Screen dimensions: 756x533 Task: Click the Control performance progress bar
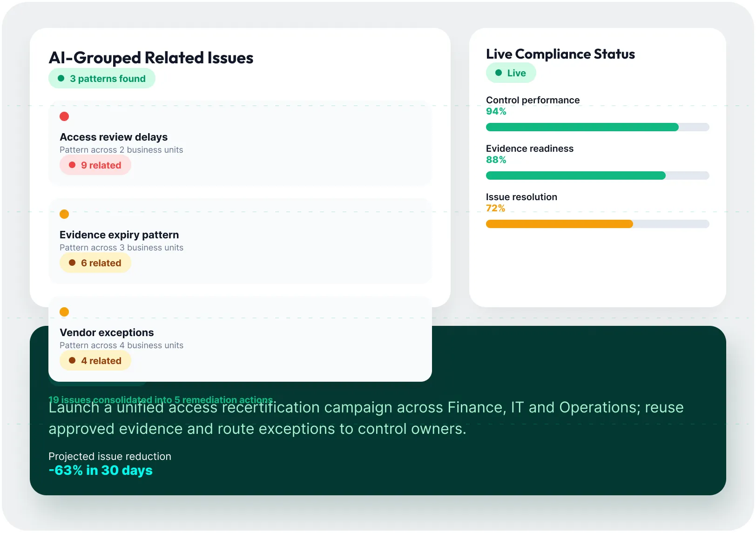(598, 127)
